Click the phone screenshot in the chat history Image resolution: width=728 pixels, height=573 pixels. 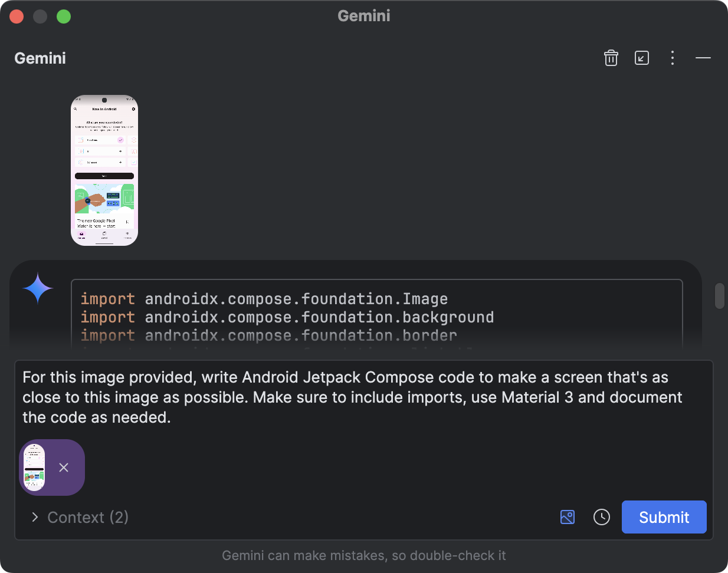tap(104, 170)
